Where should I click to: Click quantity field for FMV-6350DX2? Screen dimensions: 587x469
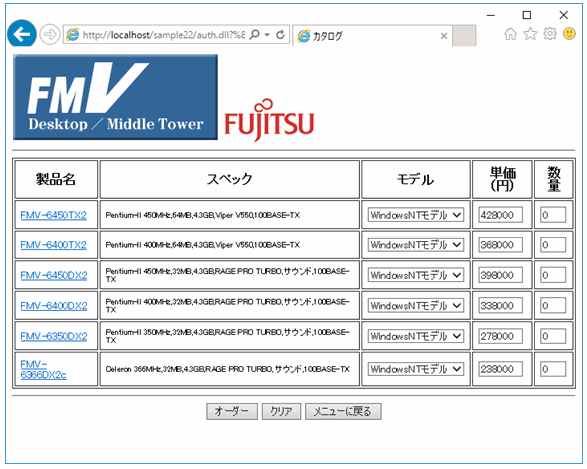(553, 336)
